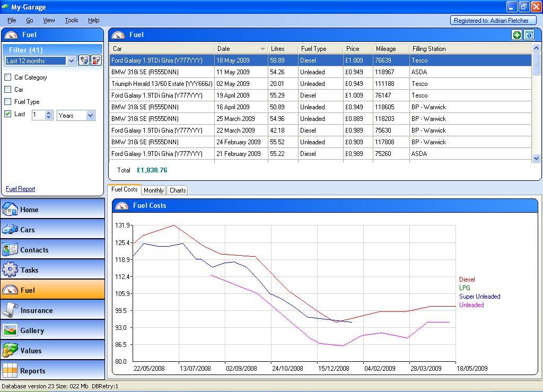Click Registered to: Adrian Fletcher button

(493, 21)
